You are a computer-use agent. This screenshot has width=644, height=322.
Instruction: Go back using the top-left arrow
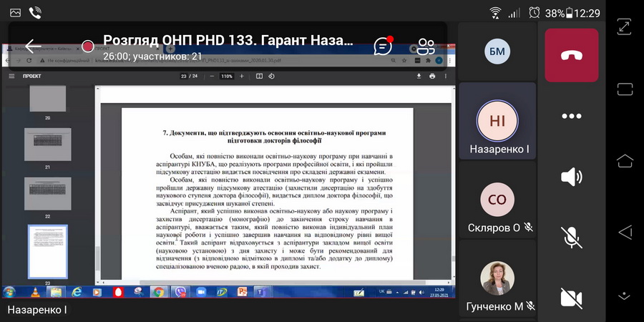click(33, 47)
